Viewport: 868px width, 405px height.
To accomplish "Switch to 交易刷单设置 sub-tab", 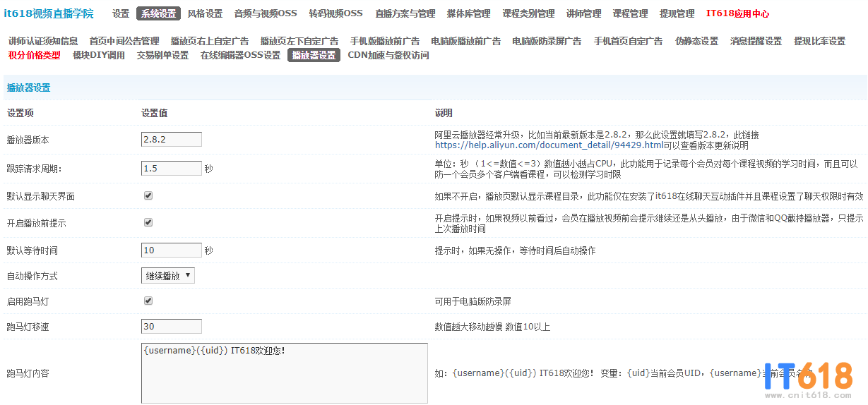I will [163, 55].
